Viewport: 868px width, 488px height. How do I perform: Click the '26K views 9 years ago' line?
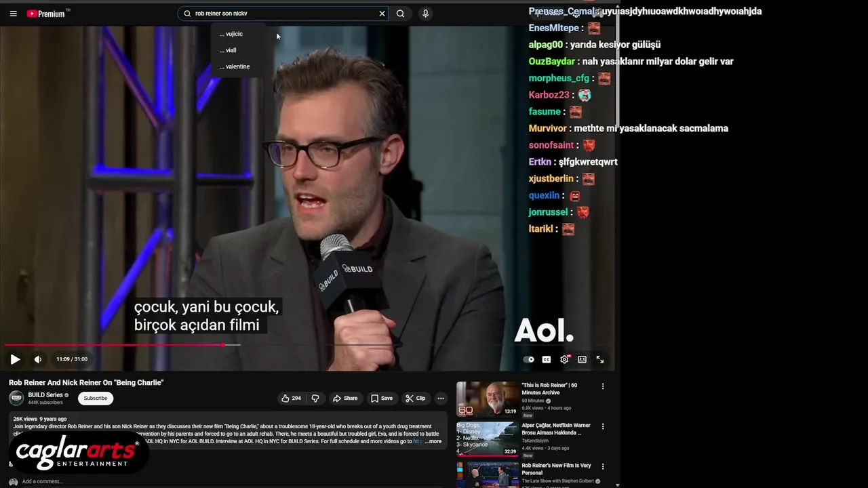click(x=40, y=419)
